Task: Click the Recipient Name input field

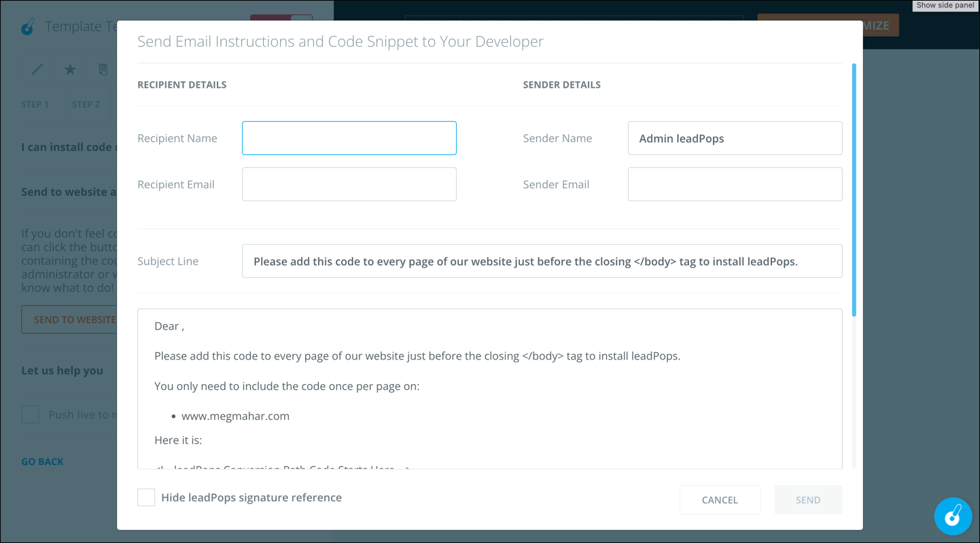Action: [x=349, y=138]
